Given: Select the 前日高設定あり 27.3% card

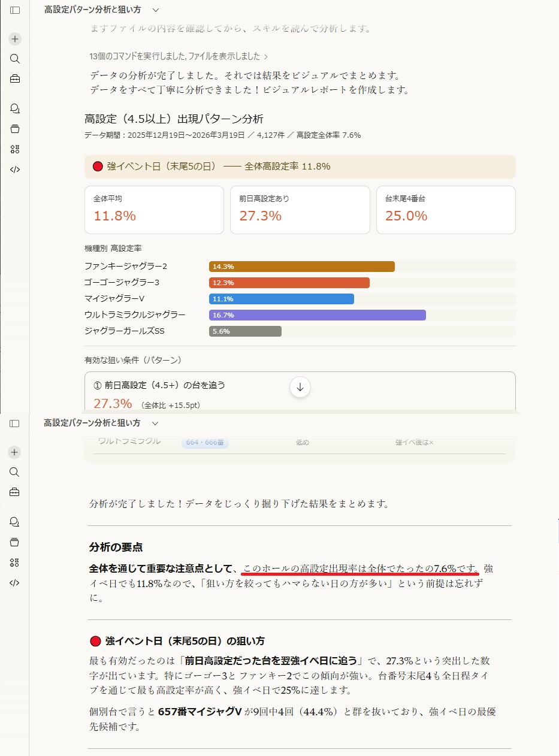Looking at the screenshot, I should point(300,209).
